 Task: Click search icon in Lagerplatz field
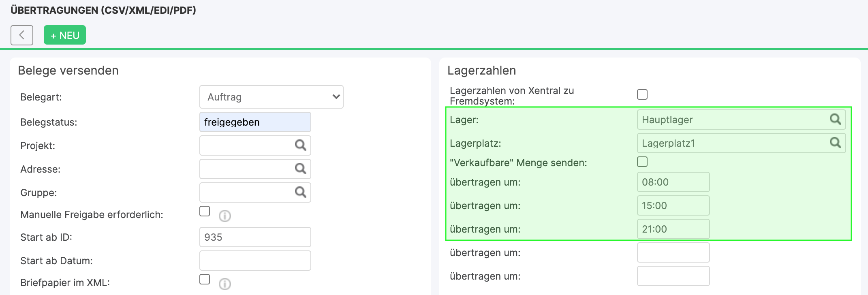click(835, 143)
